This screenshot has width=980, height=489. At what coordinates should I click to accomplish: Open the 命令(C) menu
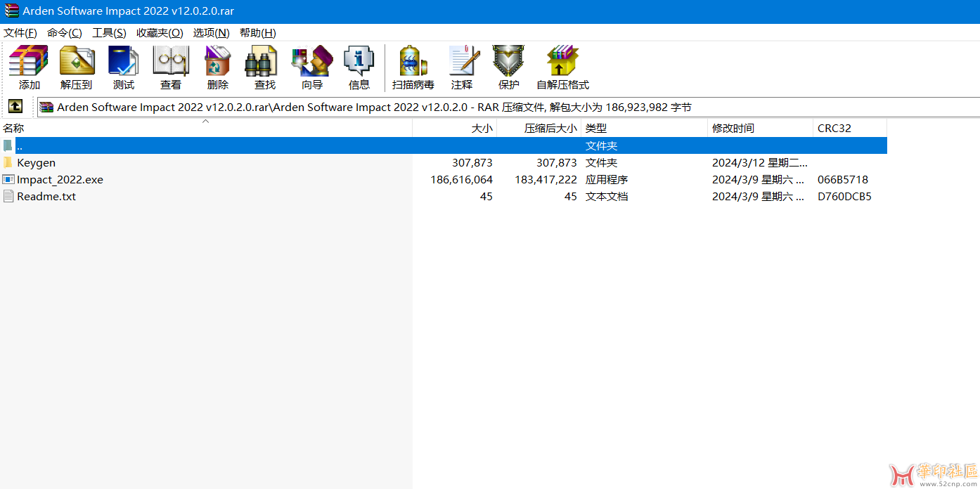[x=65, y=33]
